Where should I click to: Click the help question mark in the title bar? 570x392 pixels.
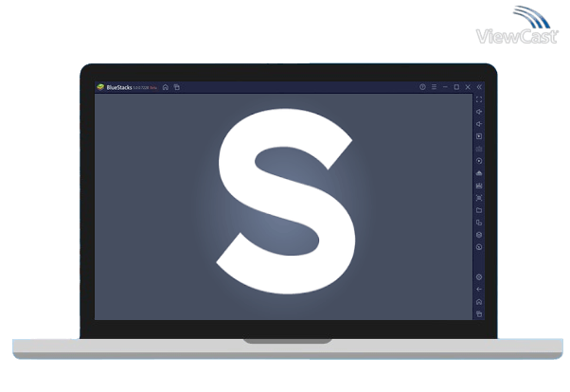(x=422, y=87)
